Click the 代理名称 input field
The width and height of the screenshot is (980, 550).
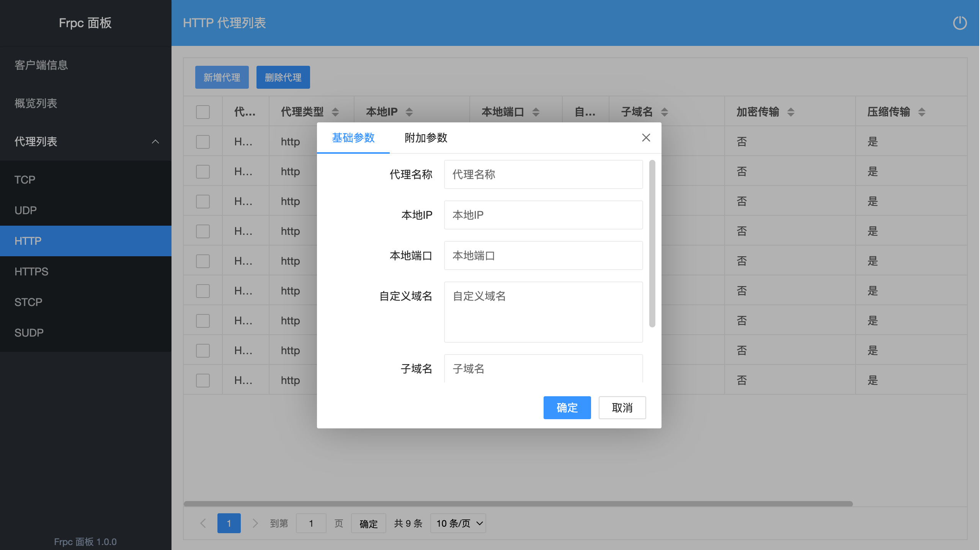pyautogui.click(x=543, y=174)
